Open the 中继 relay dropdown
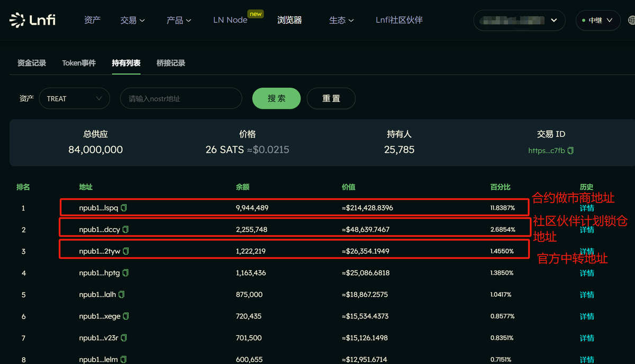 (x=597, y=20)
